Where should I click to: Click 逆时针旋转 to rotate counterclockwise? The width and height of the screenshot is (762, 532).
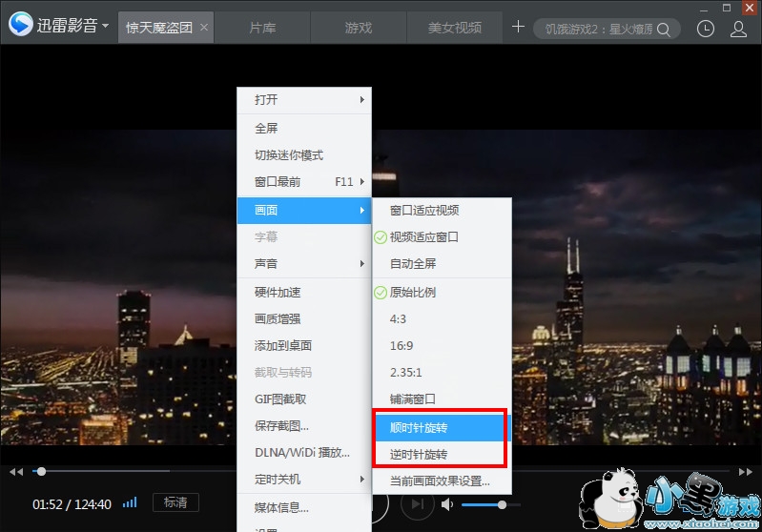pyautogui.click(x=440, y=455)
